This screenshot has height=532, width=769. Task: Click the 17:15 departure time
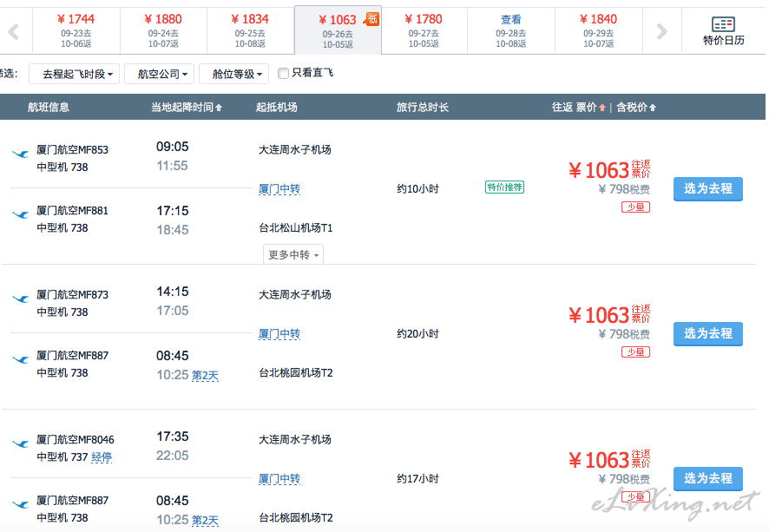[173, 211]
